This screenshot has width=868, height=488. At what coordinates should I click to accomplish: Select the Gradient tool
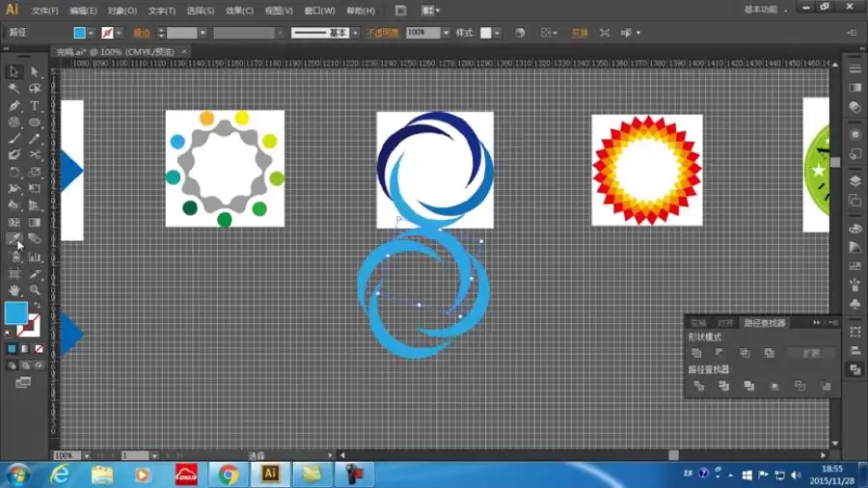coord(35,223)
